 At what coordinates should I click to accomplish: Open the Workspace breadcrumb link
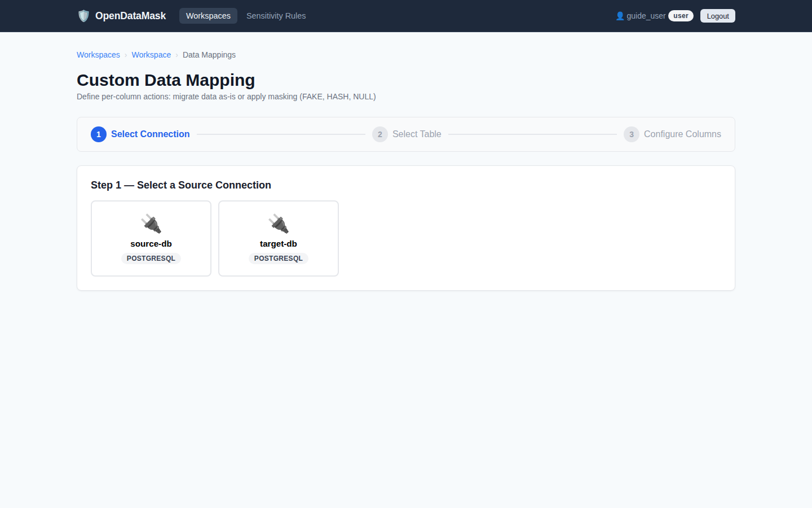tap(151, 55)
